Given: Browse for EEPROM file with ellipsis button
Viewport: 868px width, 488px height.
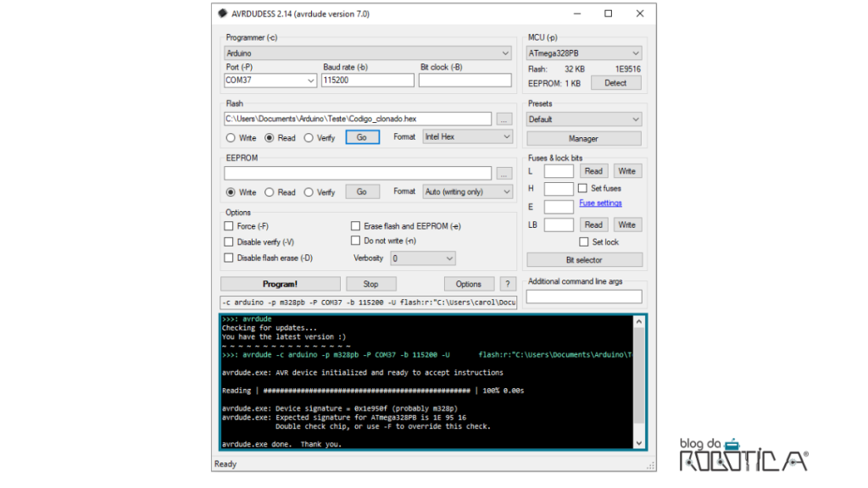Looking at the screenshot, I should 504,174.
